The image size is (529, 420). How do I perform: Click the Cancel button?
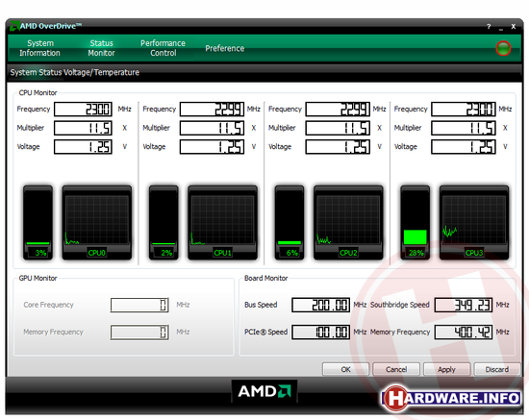(396, 369)
